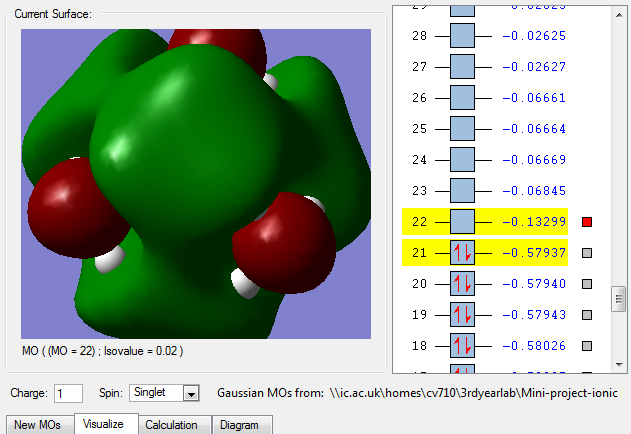Click the empty occupancy box of orbital 22
Viewport: 631px width, 434px height.
point(462,222)
